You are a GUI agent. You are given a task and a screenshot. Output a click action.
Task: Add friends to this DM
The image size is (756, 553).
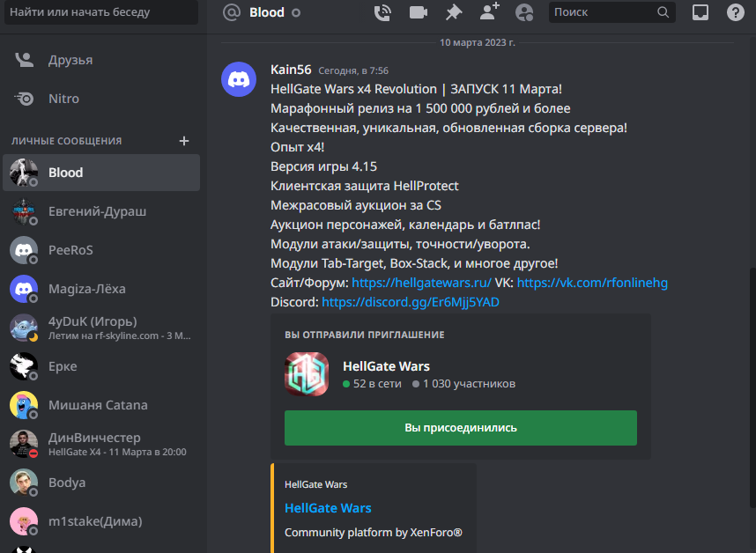click(489, 12)
